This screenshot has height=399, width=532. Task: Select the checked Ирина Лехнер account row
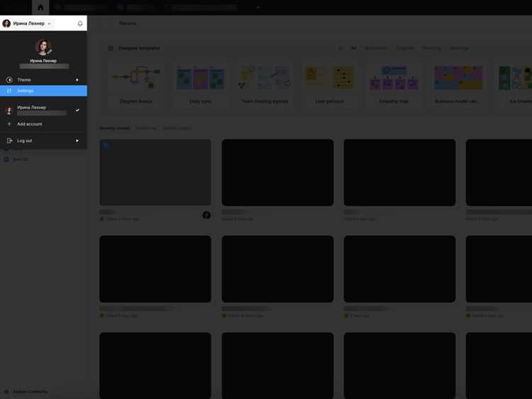coord(43,110)
